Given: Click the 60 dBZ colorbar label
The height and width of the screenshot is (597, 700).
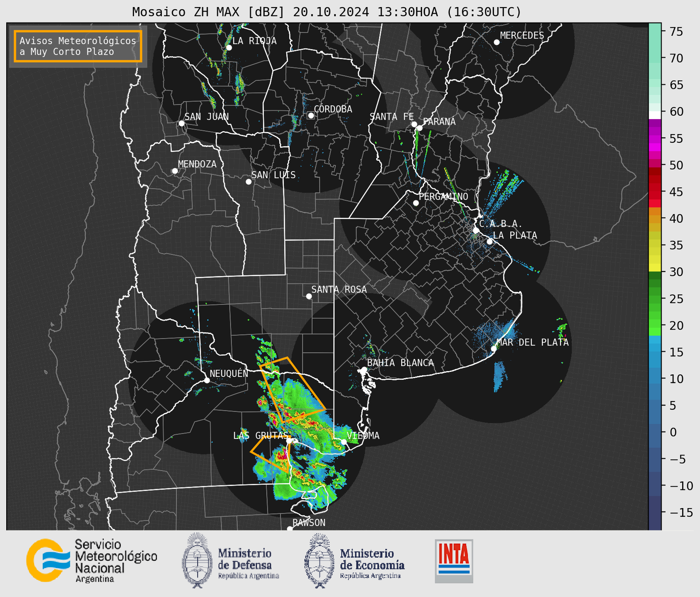Looking at the screenshot, I should 676,112.
